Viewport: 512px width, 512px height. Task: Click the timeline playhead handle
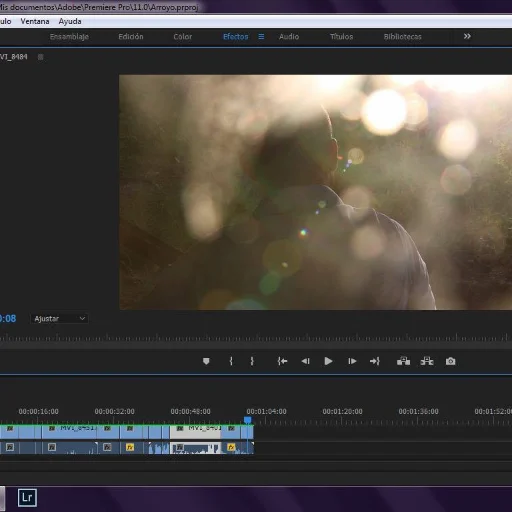coord(247,420)
